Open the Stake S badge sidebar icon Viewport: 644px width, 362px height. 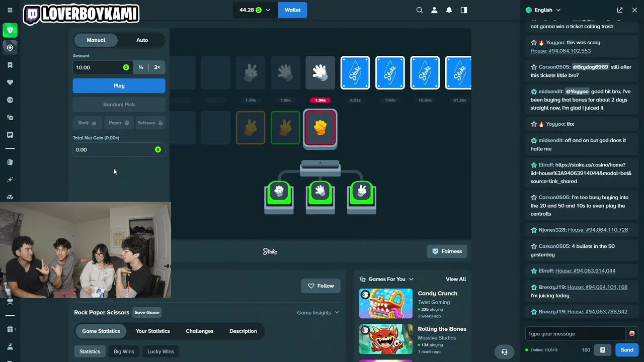tap(10, 162)
